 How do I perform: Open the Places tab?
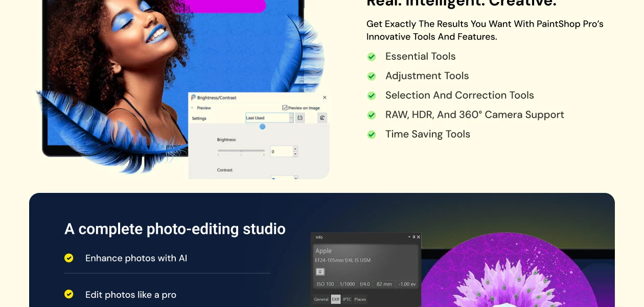(360, 299)
